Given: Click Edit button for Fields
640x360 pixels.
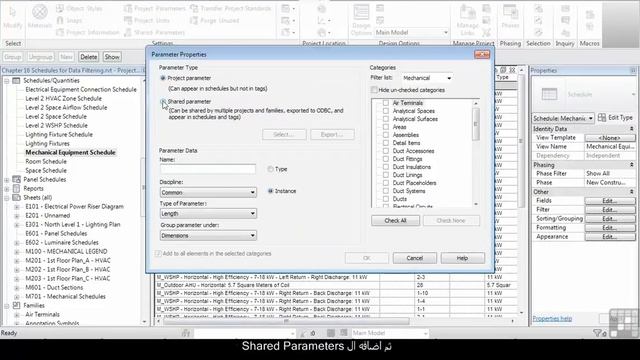Looking at the screenshot, I should [610, 201].
